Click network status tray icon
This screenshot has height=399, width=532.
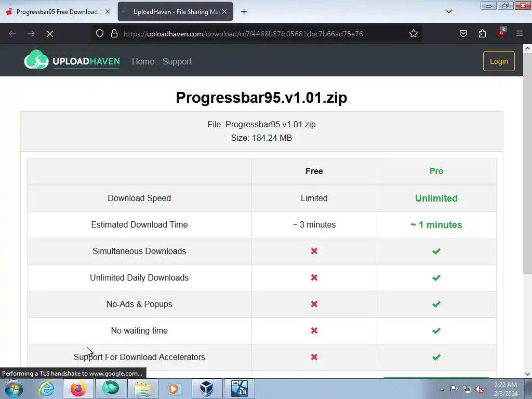[467, 389]
